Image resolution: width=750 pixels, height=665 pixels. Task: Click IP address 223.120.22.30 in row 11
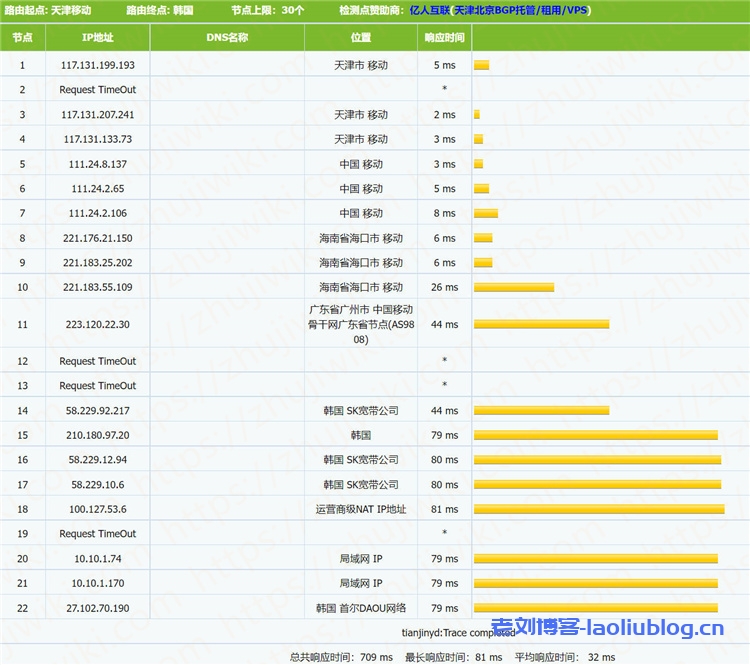97,325
